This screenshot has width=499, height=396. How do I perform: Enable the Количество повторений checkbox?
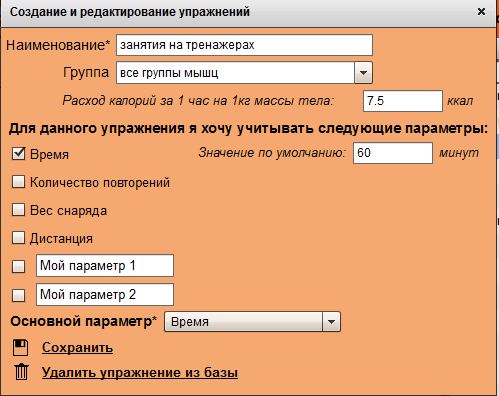(x=18, y=182)
